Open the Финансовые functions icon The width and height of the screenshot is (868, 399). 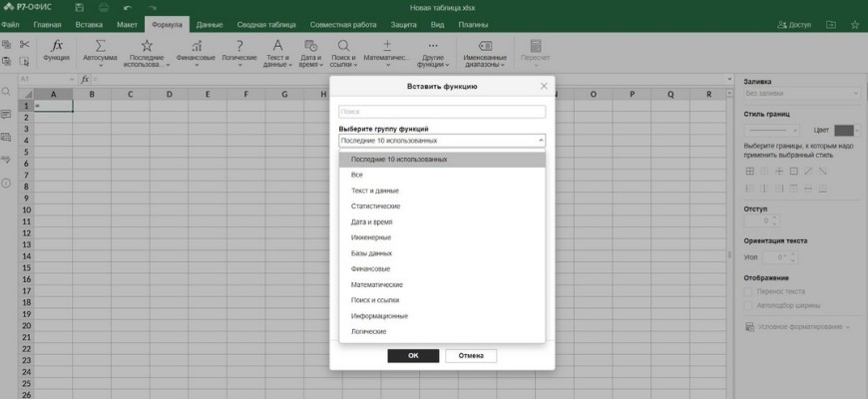click(197, 47)
